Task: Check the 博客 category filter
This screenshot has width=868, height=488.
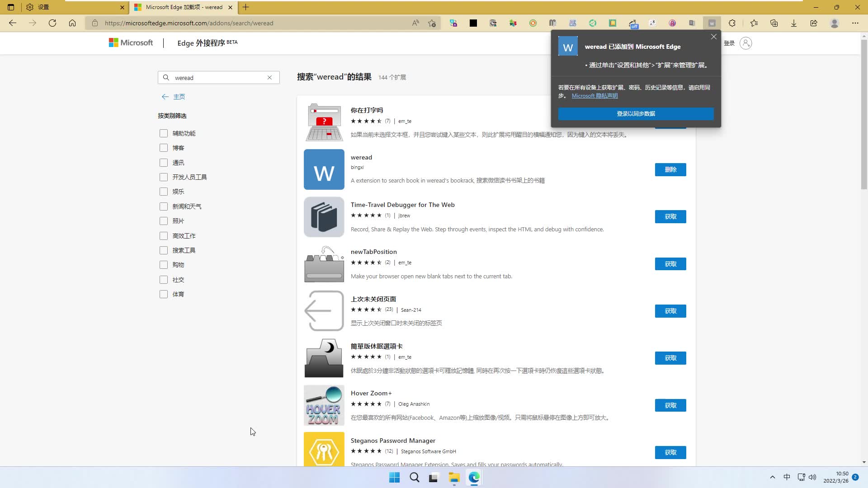Action: pyautogui.click(x=164, y=148)
